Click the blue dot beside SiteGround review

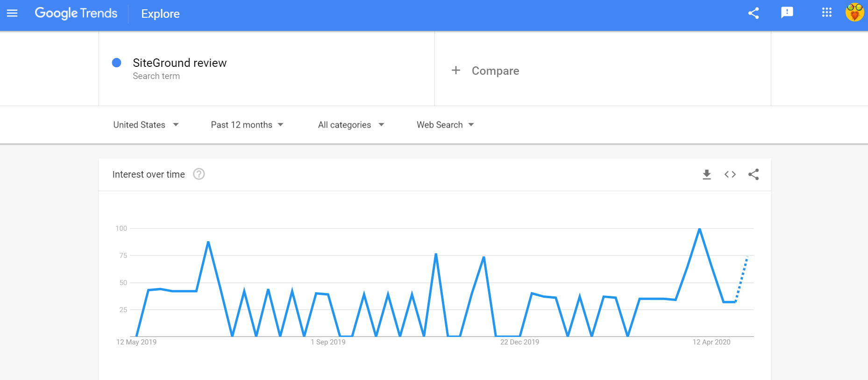[117, 63]
